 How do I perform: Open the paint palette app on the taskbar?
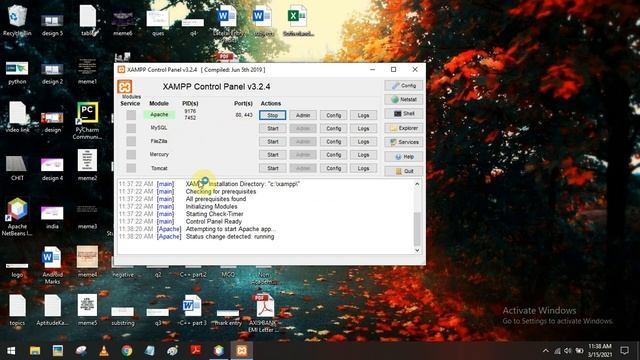point(173,351)
